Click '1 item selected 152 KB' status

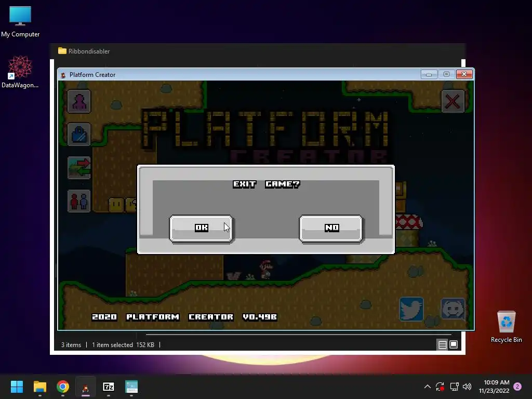click(123, 345)
